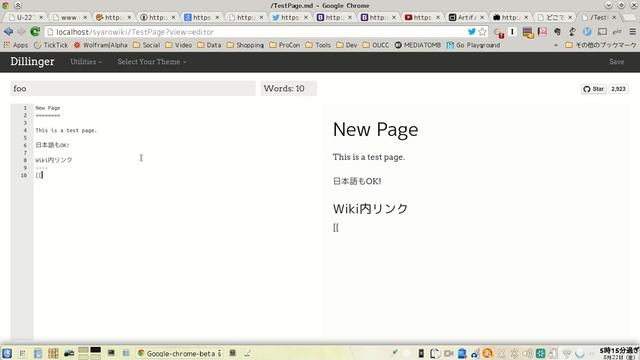This screenshot has height=360, width=640.
Task: Expand the Video bookmarks folder
Action: click(179, 45)
